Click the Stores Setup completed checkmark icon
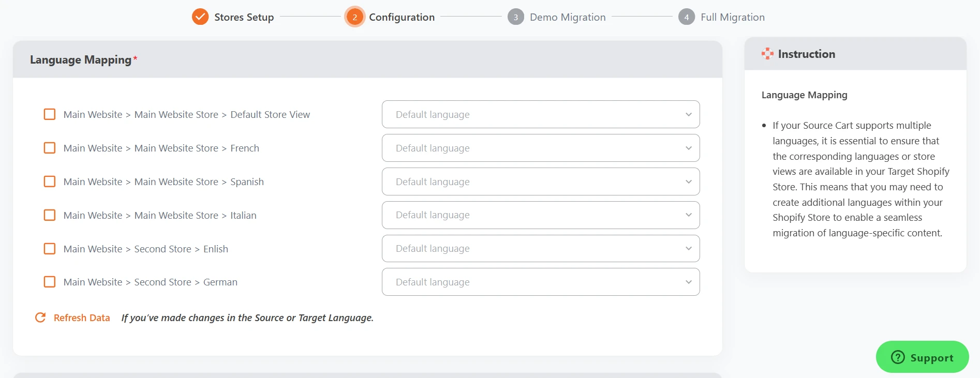 (x=200, y=17)
